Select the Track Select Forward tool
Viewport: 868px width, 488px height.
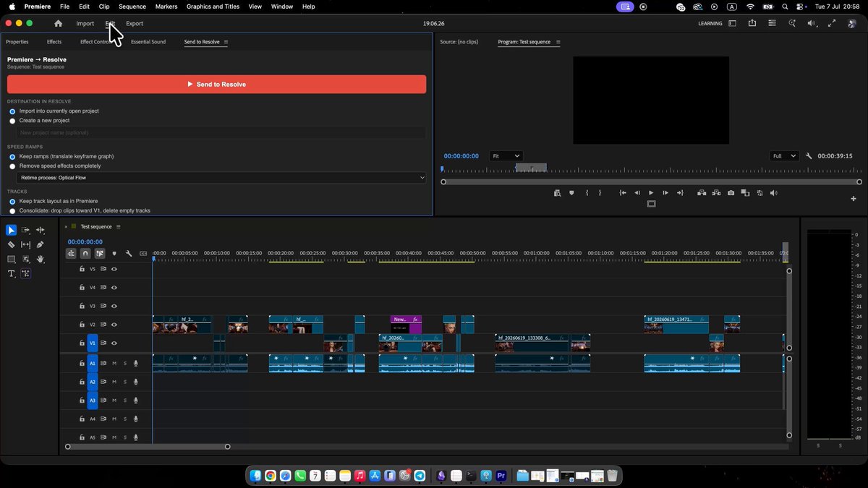pyautogui.click(x=26, y=230)
